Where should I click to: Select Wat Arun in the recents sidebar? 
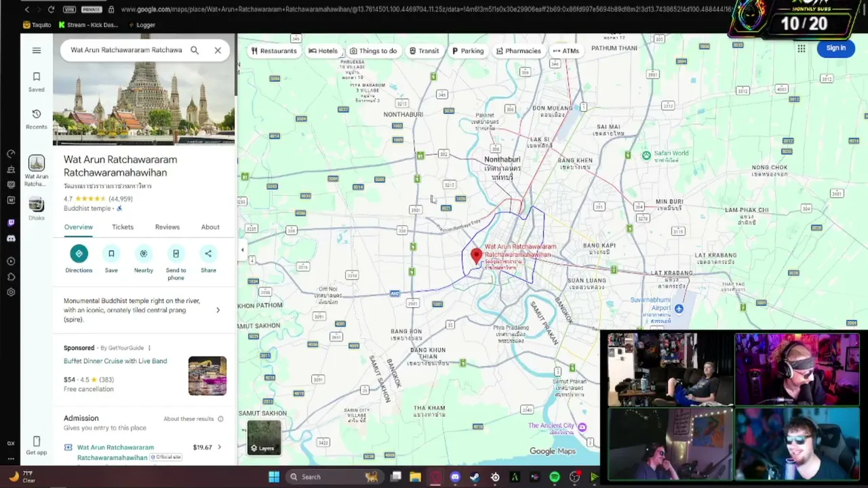(37, 171)
